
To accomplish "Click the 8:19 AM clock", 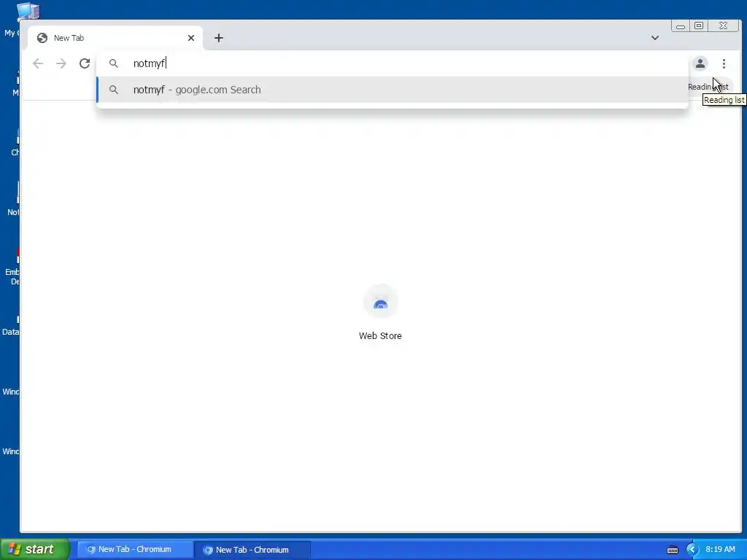I will 720,550.
